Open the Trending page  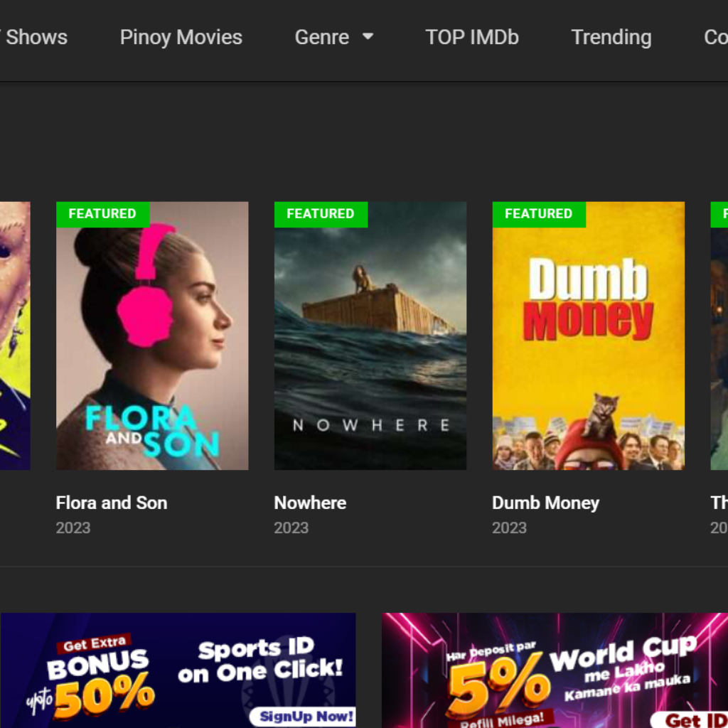point(611,37)
